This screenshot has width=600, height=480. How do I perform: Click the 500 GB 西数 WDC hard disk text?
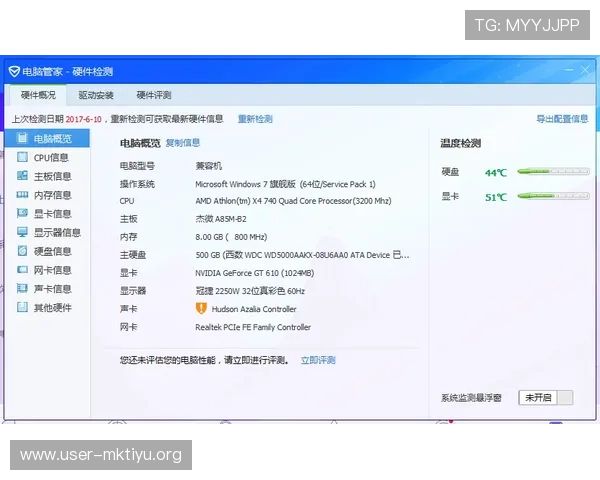click(302, 255)
